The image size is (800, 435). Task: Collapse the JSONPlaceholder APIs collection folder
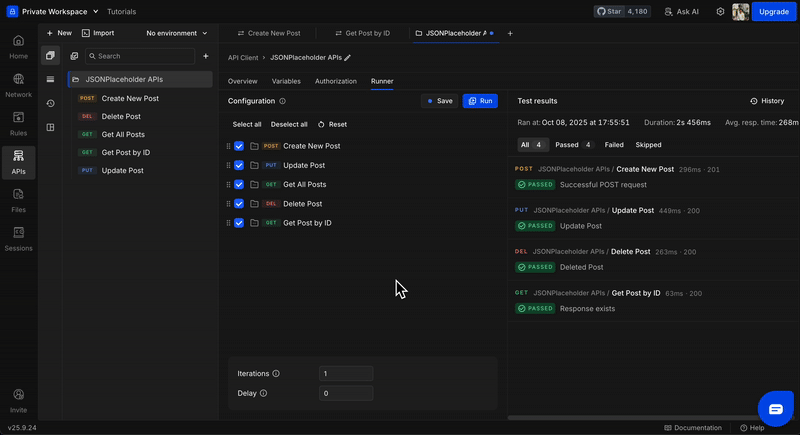pos(76,79)
